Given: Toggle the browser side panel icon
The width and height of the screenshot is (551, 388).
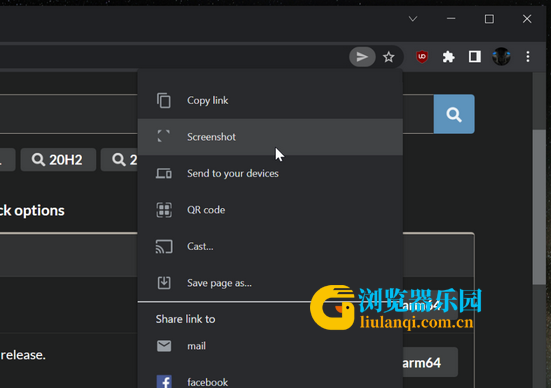Looking at the screenshot, I should coord(475,57).
